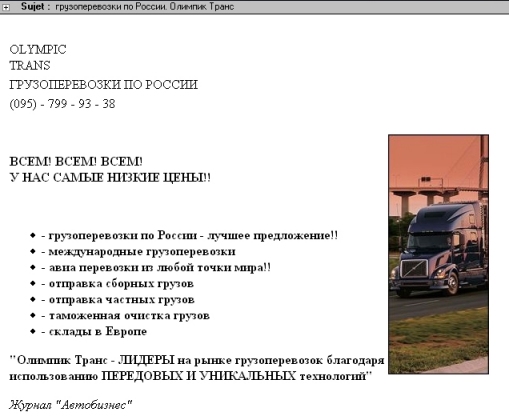Click the TRANS heading text
509x420 pixels.
[30, 65]
